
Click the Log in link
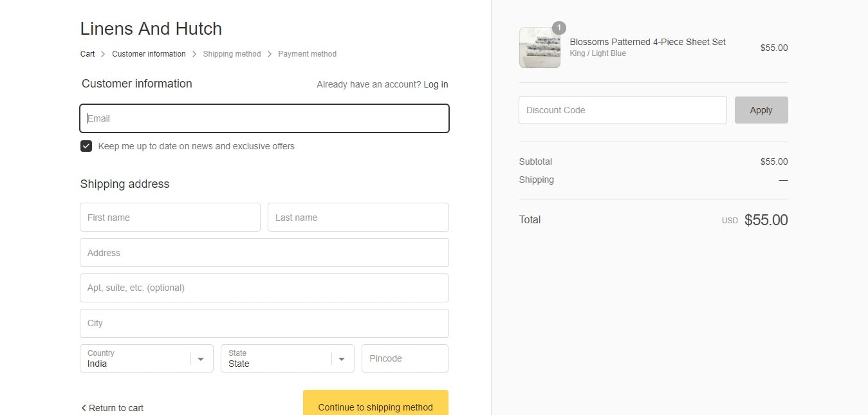[436, 84]
